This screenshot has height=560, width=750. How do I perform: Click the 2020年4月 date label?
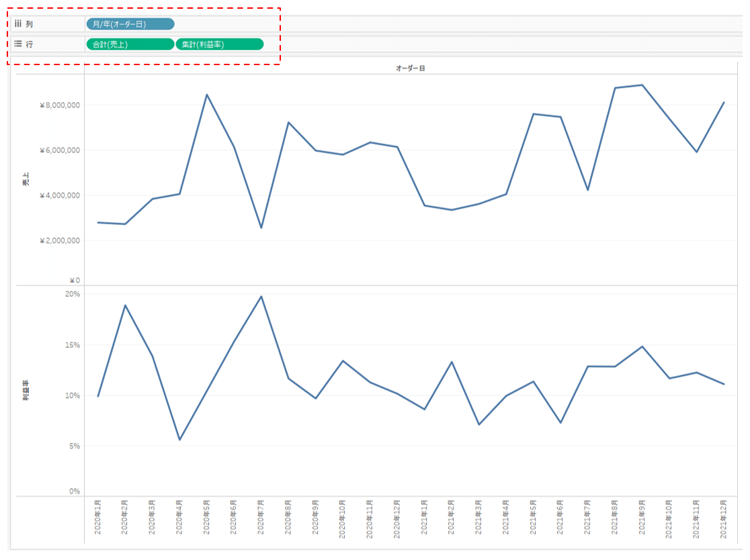coord(179,517)
